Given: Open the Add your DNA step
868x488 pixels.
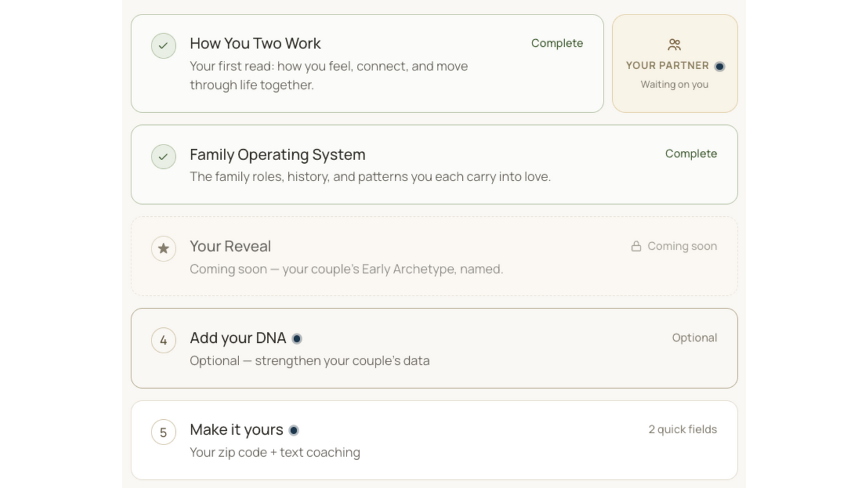Looking at the screenshot, I should [x=434, y=348].
